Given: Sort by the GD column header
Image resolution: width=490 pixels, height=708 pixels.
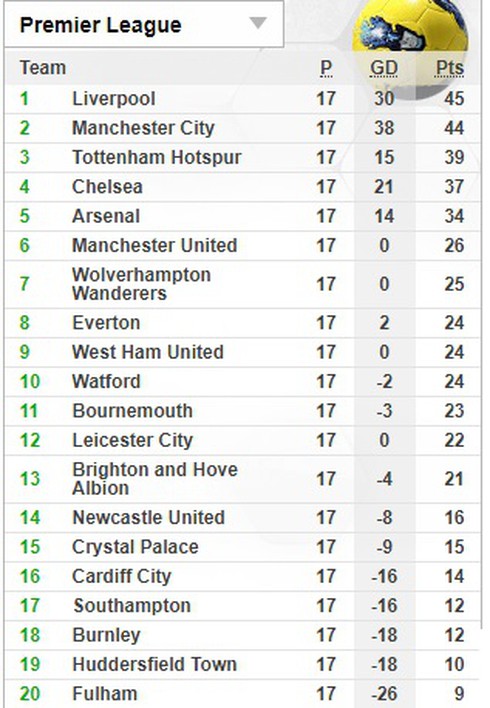Looking at the screenshot, I should [383, 68].
